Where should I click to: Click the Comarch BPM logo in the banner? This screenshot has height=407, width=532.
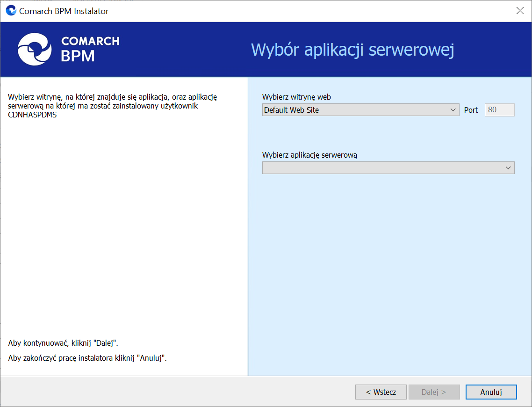[68, 49]
